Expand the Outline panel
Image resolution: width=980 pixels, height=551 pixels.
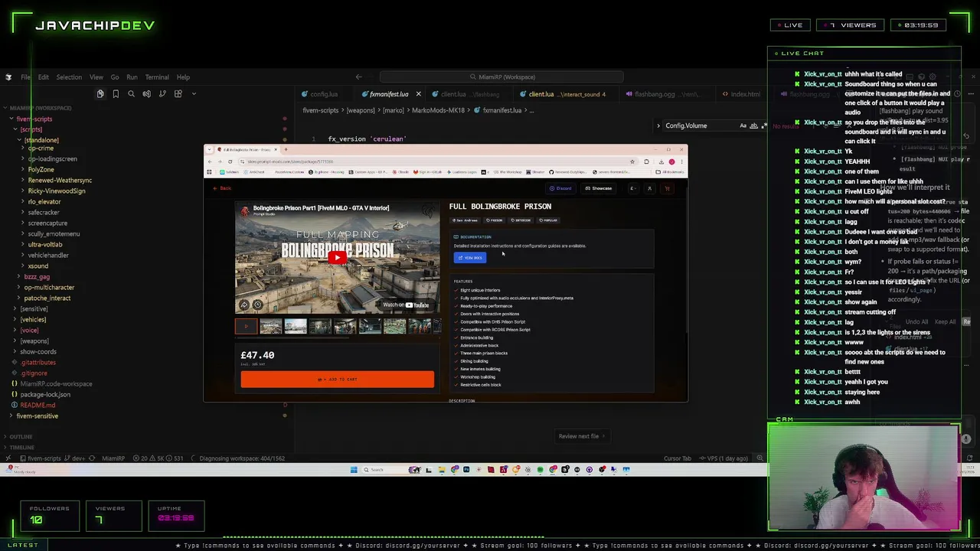pos(21,436)
